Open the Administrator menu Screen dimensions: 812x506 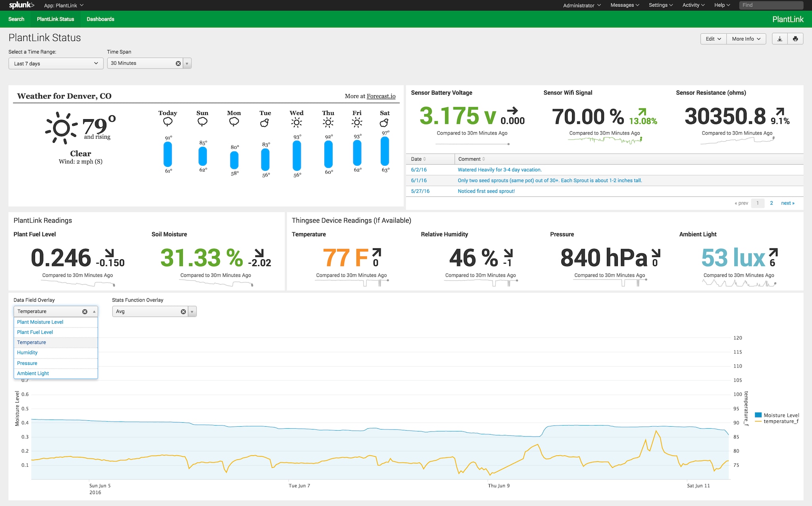(x=582, y=6)
